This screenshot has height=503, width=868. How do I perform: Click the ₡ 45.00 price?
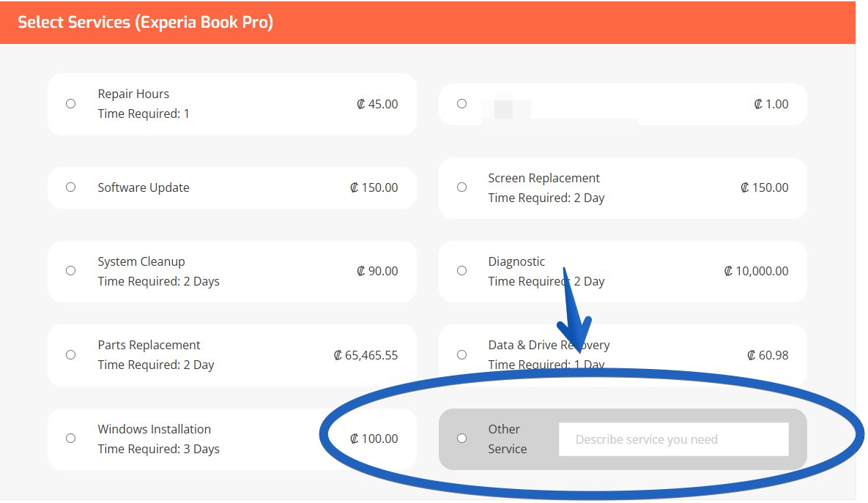pyautogui.click(x=377, y=104)
